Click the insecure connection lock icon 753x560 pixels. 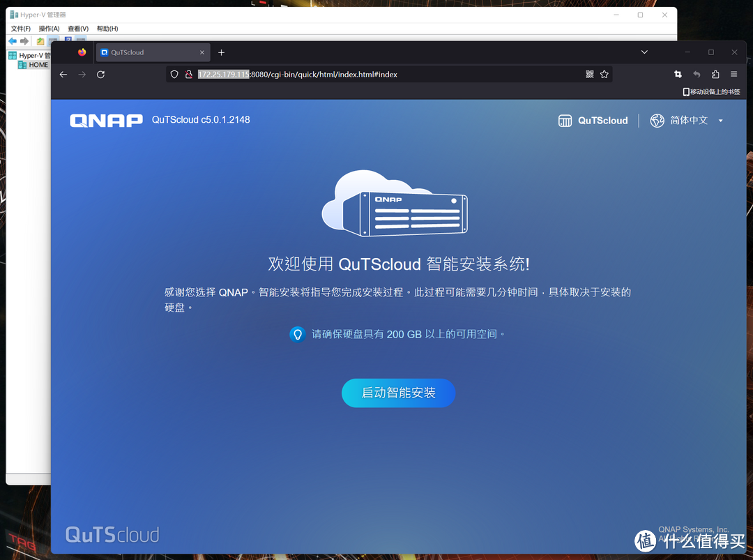click(x=189, y=75)
